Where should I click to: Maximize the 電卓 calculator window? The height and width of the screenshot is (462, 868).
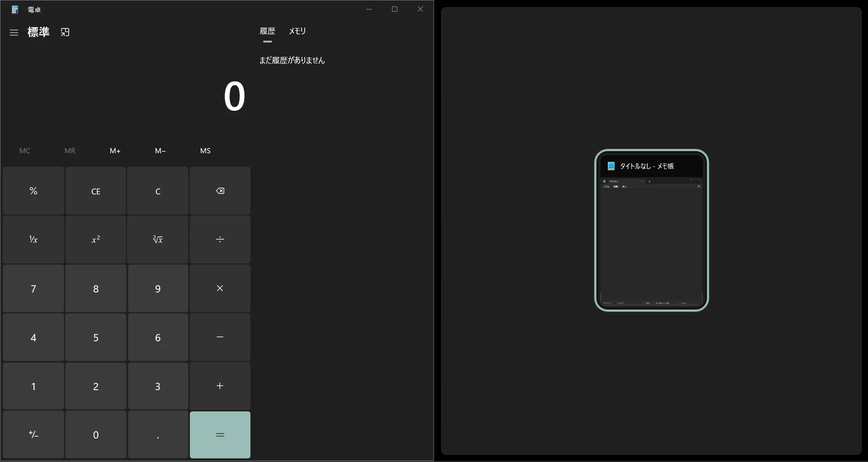pos(395,9)
